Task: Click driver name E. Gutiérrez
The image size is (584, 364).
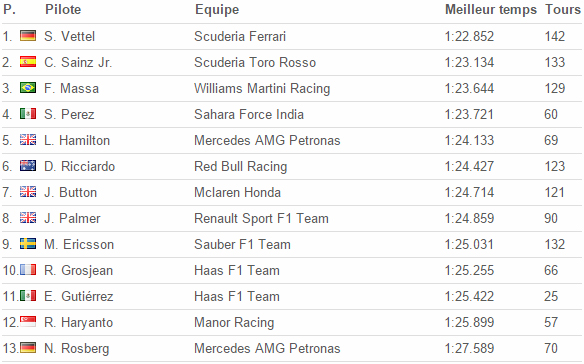Action: (79, 296)
